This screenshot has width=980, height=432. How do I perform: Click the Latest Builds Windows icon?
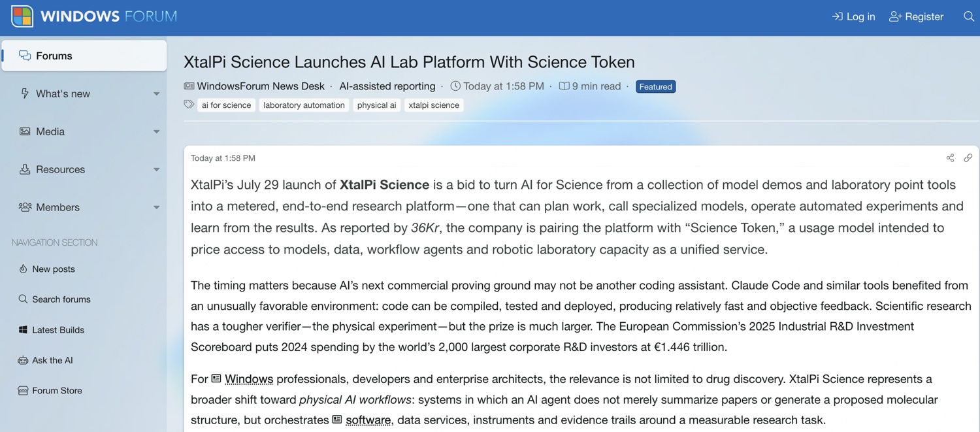[23, 330]
